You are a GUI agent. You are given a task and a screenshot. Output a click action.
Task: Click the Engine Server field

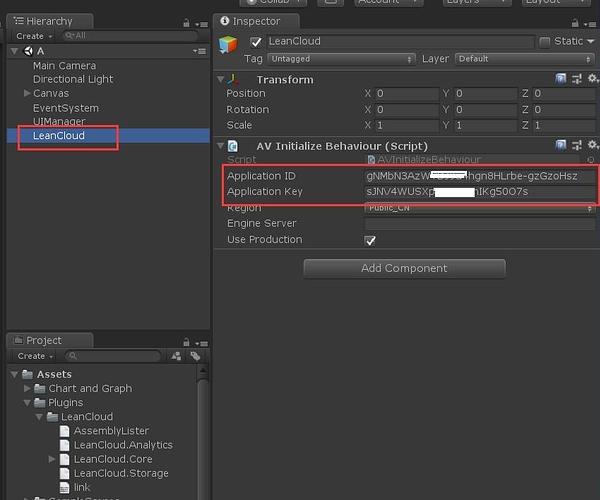(480, 224)
